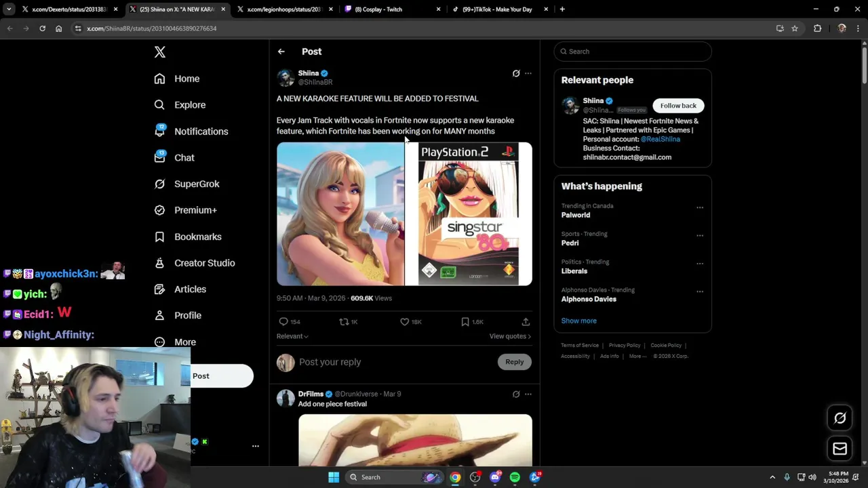Click the white Post button

pyautogui.click(x=222, y=376)
